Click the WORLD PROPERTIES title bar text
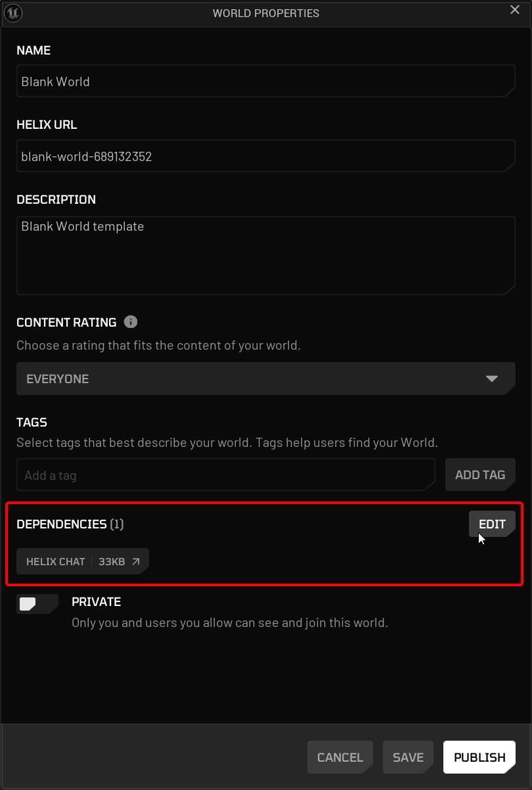The height and width of the screenshot is (790, 532). pyautogui.click(x=266, y=13)
